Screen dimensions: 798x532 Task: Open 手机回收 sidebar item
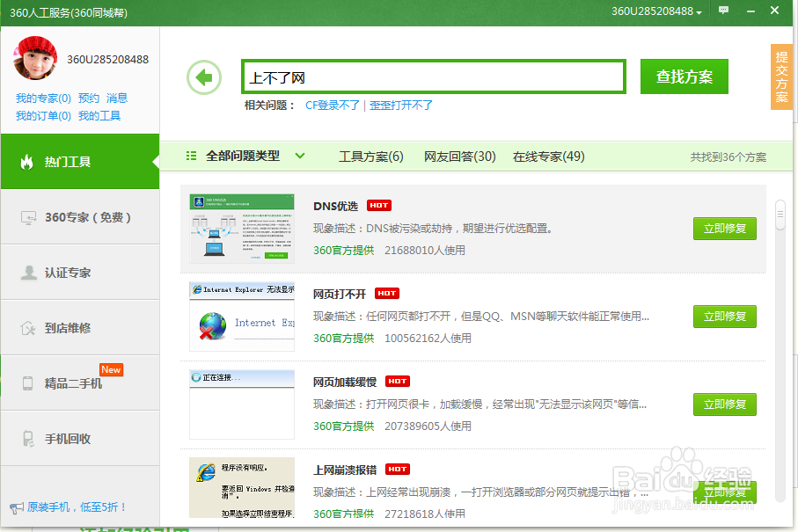(80, 439)
